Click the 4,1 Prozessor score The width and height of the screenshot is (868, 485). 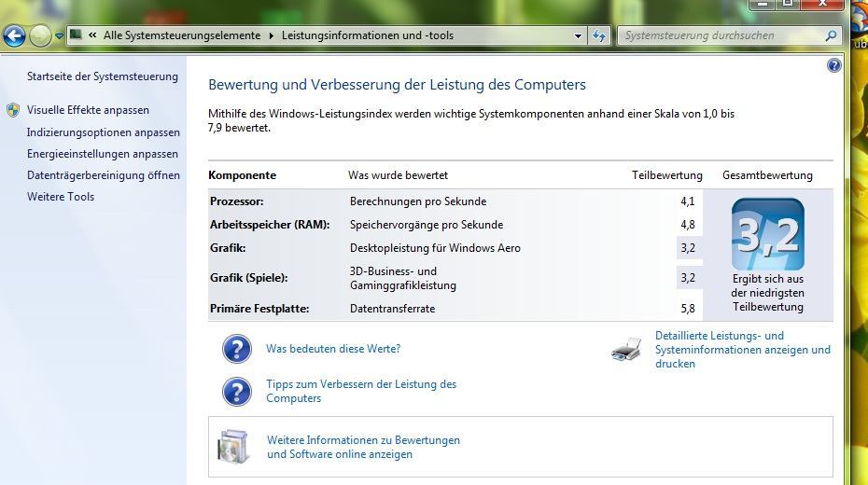click(688, 201)
